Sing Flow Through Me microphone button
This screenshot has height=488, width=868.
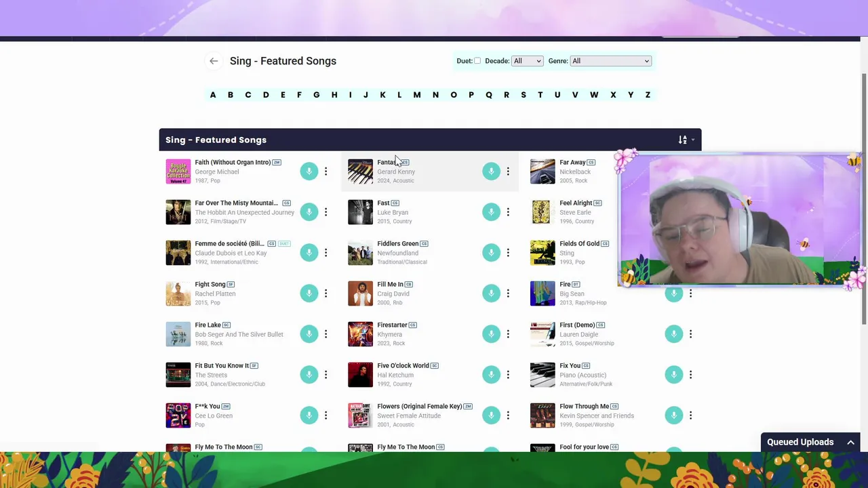coord(673,415)
